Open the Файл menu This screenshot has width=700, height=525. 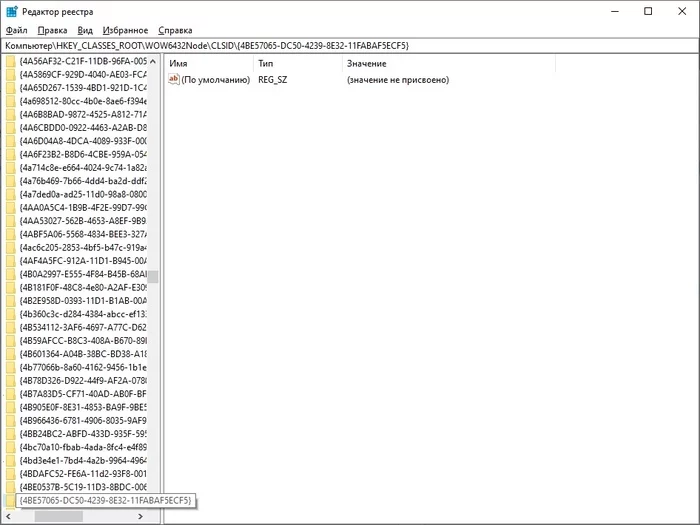pos(16,31)
